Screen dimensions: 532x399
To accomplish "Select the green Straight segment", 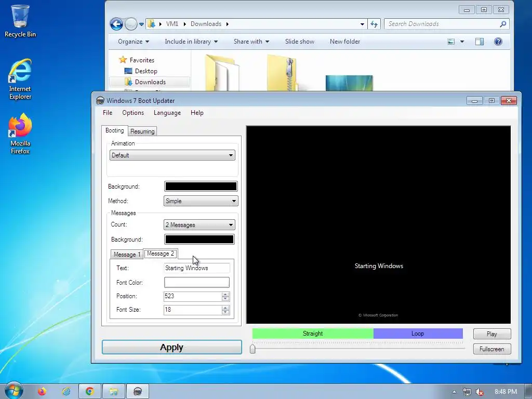I will 313,334.
